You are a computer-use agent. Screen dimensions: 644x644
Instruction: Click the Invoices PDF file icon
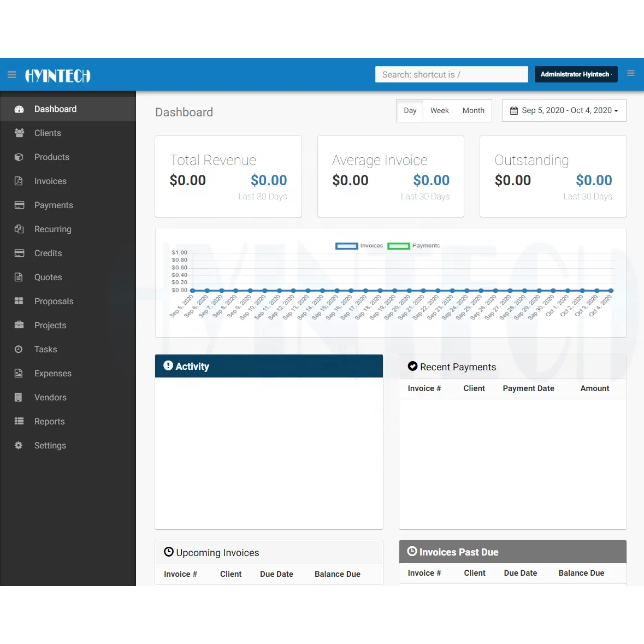click(19, 181)
